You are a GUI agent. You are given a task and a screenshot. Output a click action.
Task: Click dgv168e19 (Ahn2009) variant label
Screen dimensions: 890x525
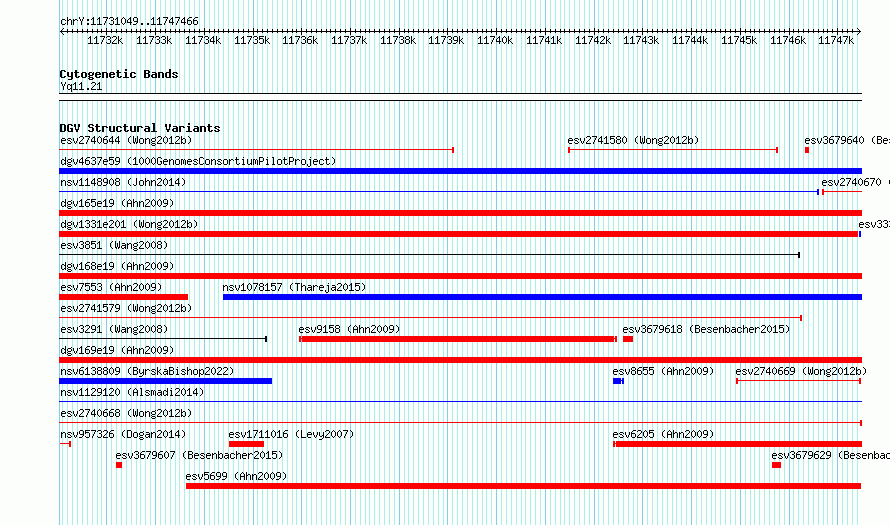(117, 266)
